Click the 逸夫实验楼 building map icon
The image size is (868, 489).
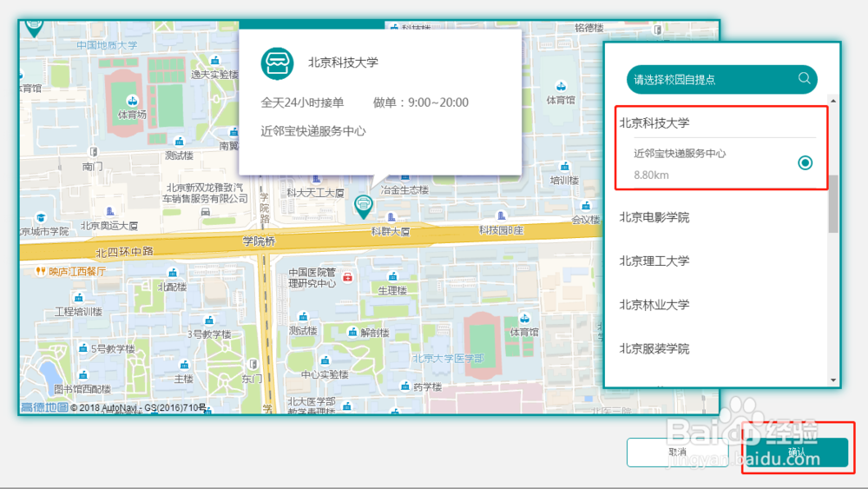[214, 60]
